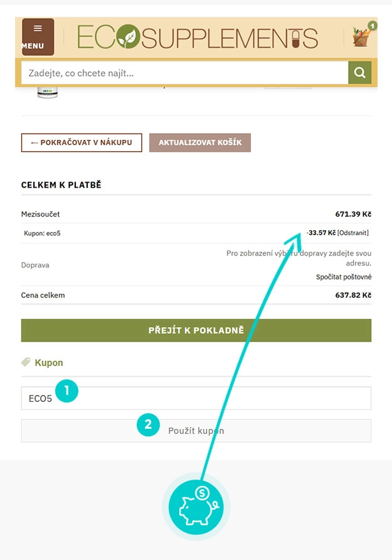Viewport: 392px width, 560px height.
Task: Click PŘEJÍT K POKLADNĚ checkout button
Action: 196,330
